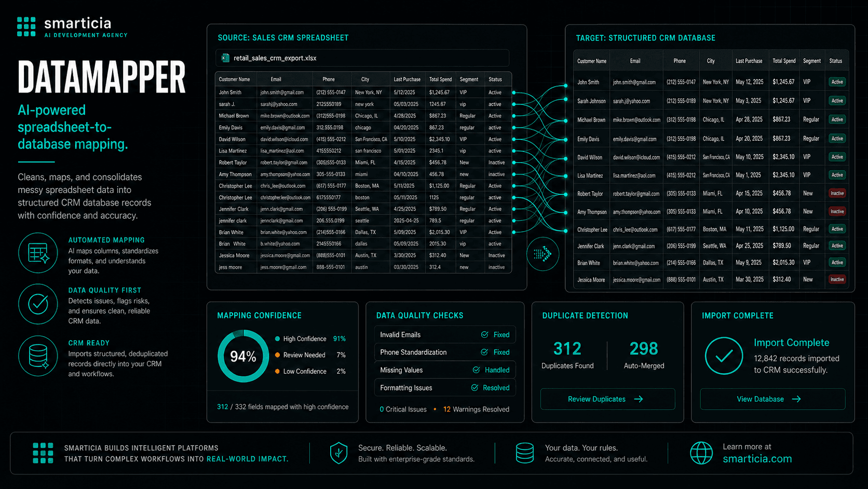Click the 312 Duplicates Found number
The image size is (868, 489).
point(567,348)
